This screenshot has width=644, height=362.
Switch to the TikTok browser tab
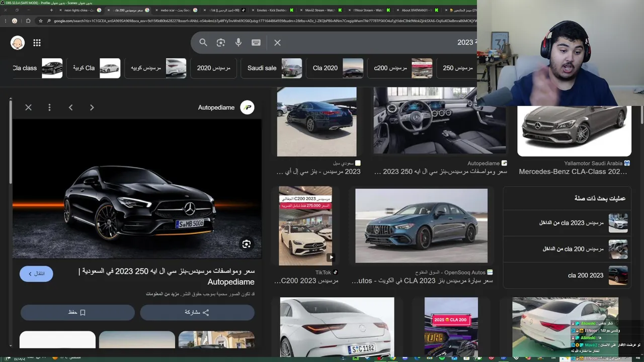223,10
